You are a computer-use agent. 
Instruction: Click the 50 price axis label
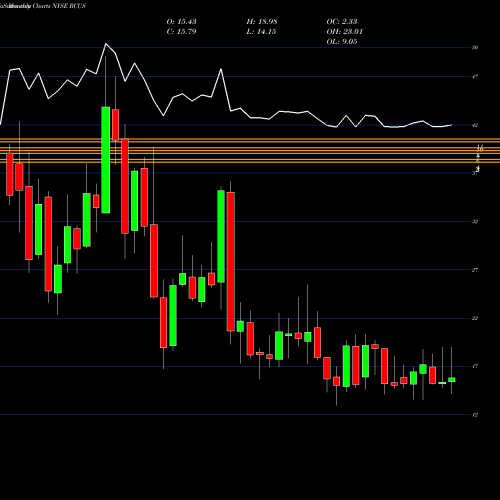475,47
